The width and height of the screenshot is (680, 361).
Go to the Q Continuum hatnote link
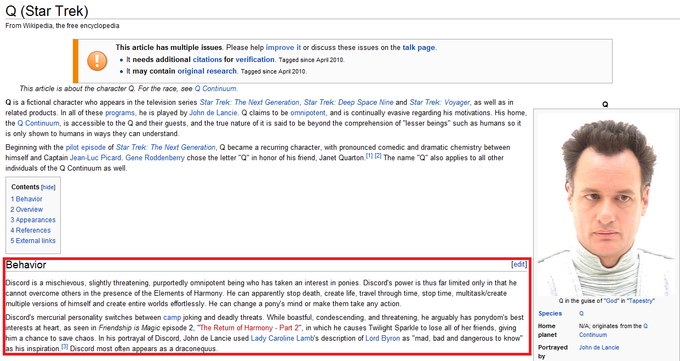216,89
